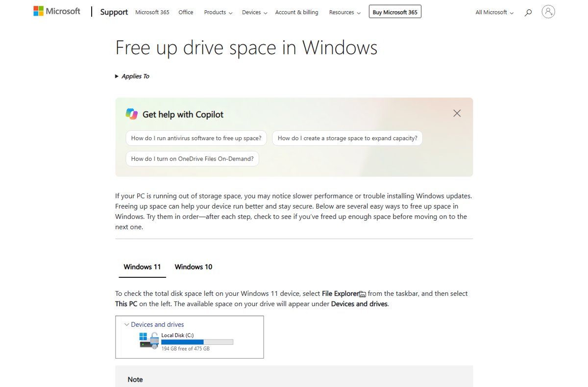Open the search magnifier icon
Image resolution: width=588 pixels, height=387 pixels.
[x=528, y=12]
